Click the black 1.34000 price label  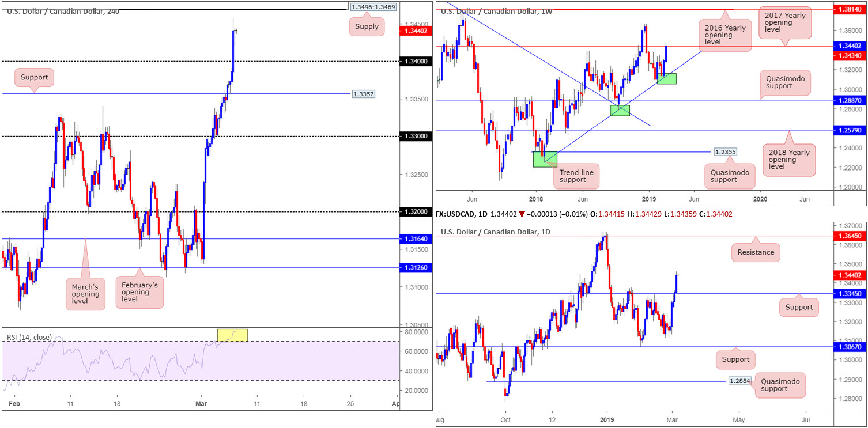point(415,61)
